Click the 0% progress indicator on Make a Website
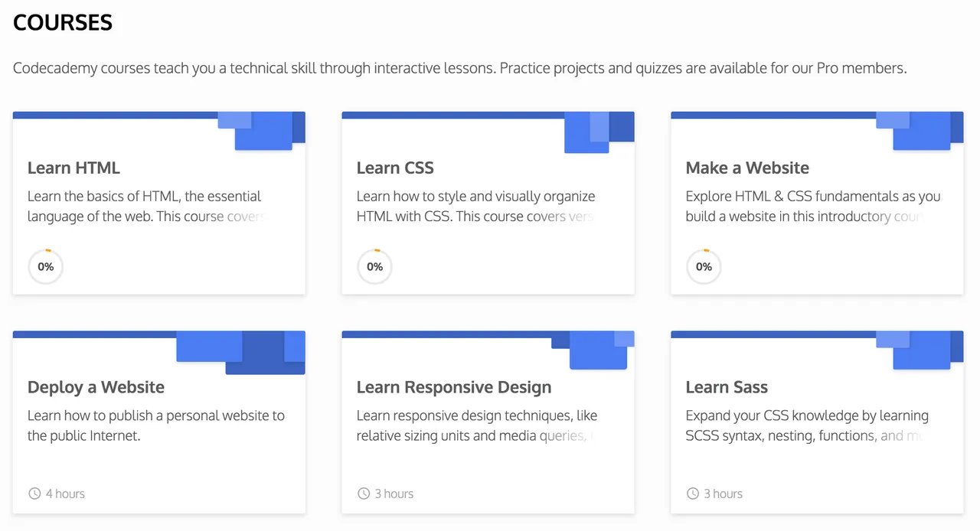The image size is (980, 531). 704,266
